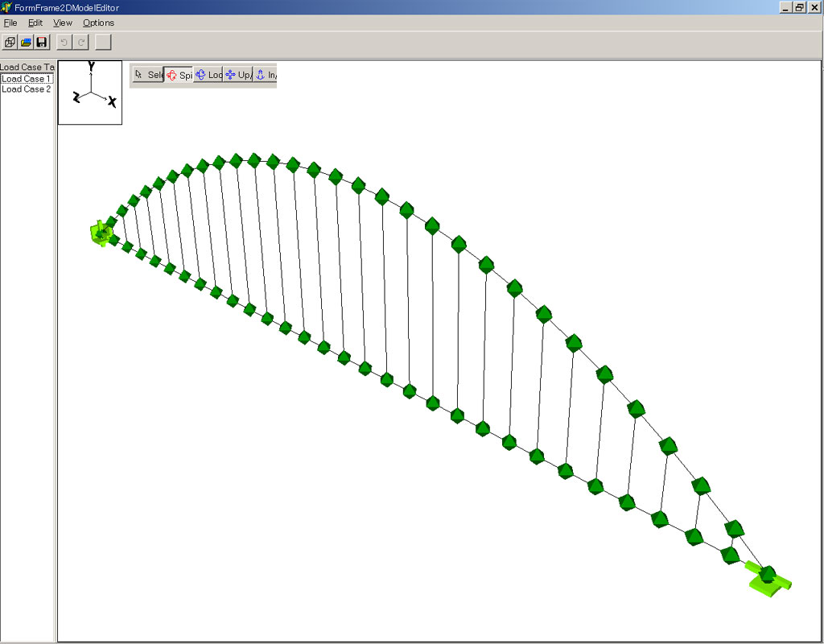Select Load Case 1 in the list
This screenshot has height=644, width=824.
click(x=27, y=79)
